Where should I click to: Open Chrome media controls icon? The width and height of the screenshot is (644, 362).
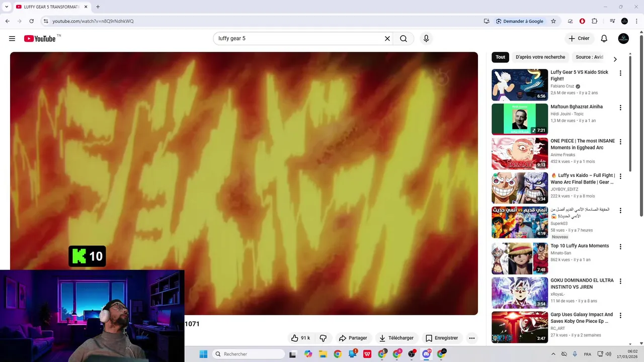[x=612, y=21]
